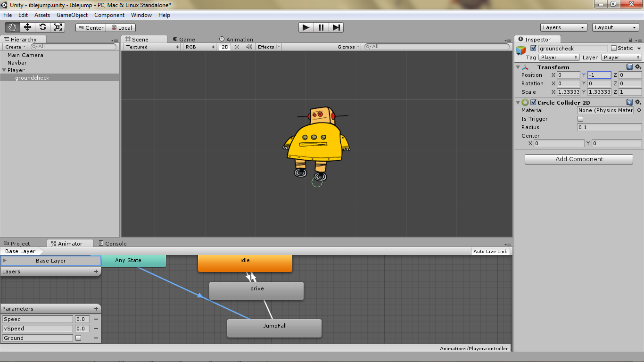Open the Textured draw mode dropdown
This screenshot has height=362, width=644.
pos(152,47)
